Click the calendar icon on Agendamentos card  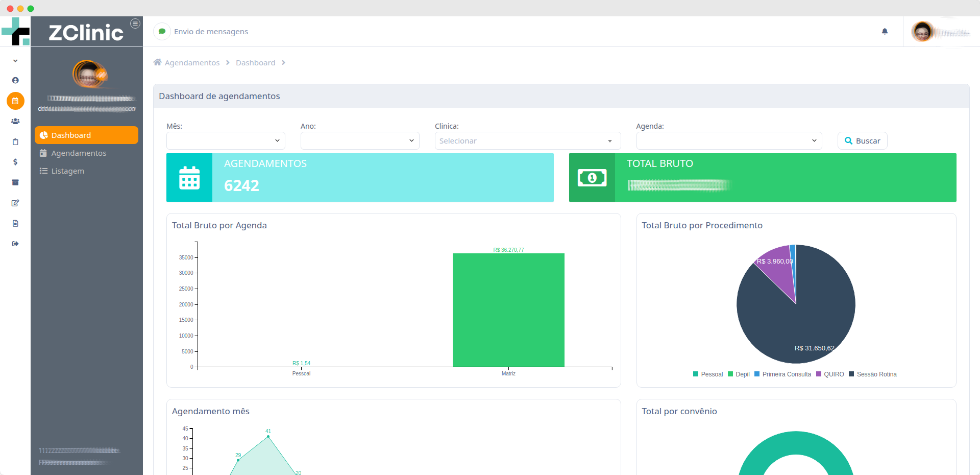tap(189, 178)
